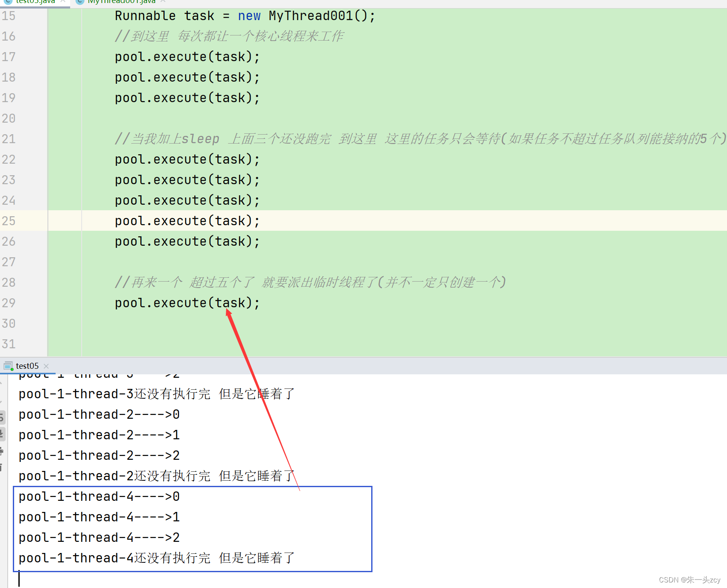Place cursor on pool.execute(task) line 23
This screenshot has height=588, width=727.
187,180
